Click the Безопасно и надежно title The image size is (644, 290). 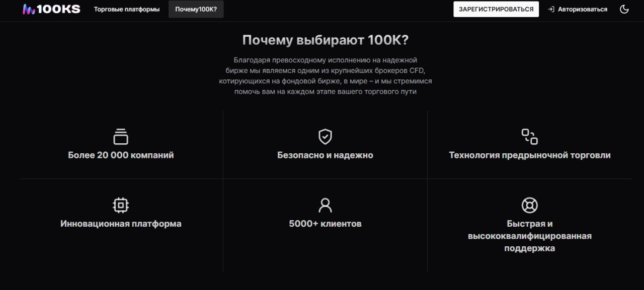(x=325, y=155)
